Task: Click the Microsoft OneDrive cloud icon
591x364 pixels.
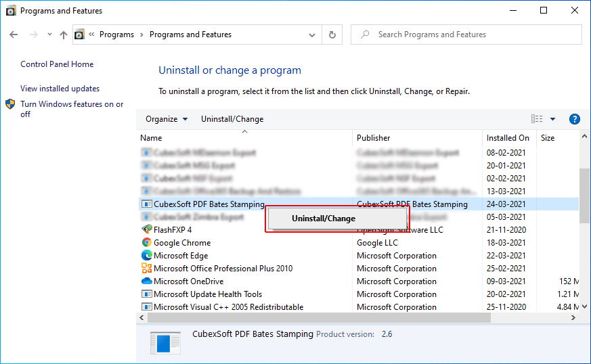Action: (x=147, y=281)
